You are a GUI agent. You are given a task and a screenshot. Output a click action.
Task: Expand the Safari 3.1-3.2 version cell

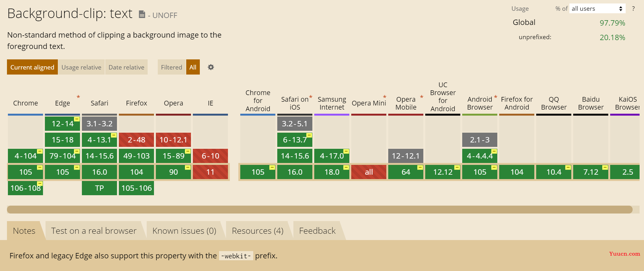point(99,123)
